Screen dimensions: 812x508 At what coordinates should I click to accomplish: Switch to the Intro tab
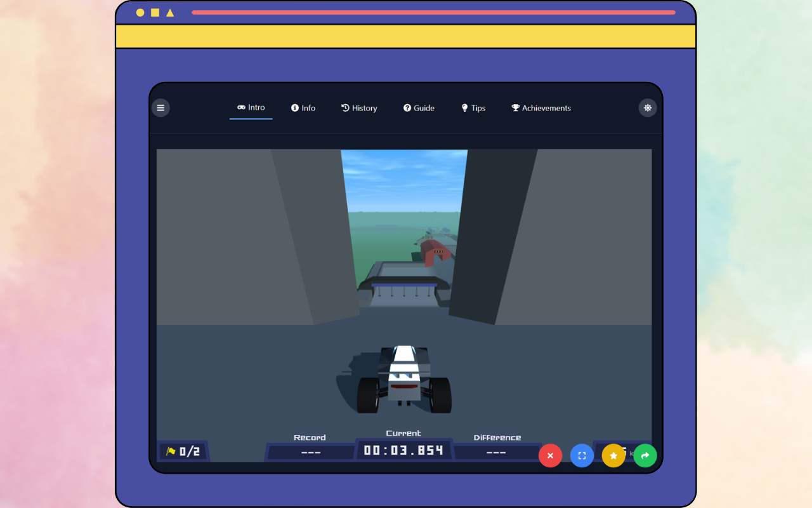251,107
